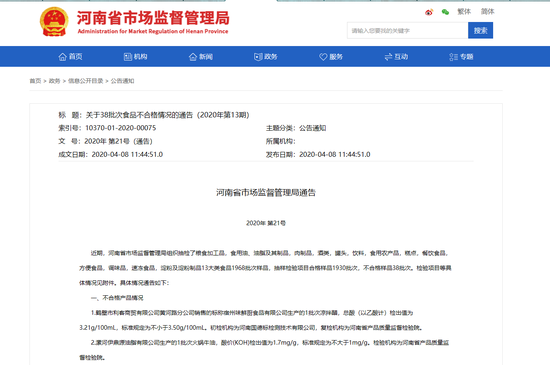Click the list icon beside 专题
The width and height of the screenshot is (550, 365).
click(454, 57)
